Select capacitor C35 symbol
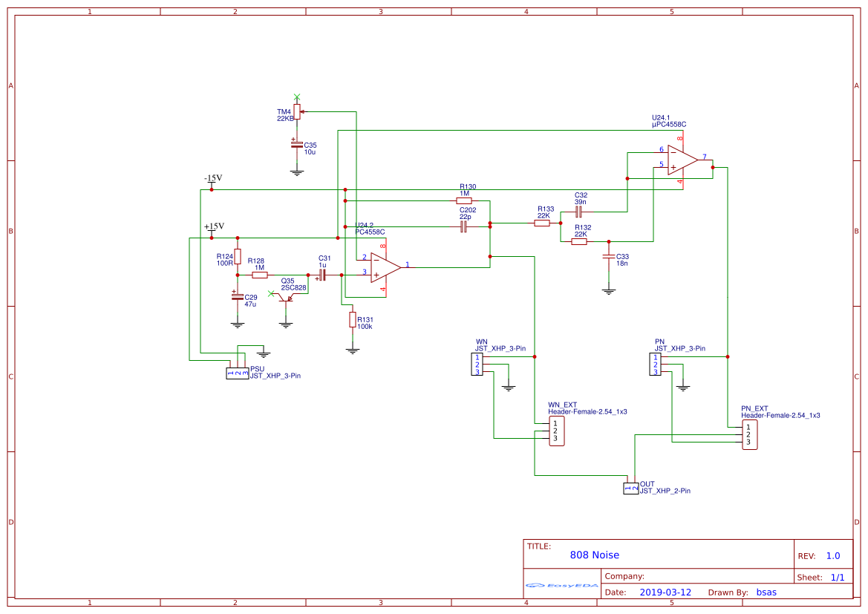 pyautogui.click(x=297, y=145)
